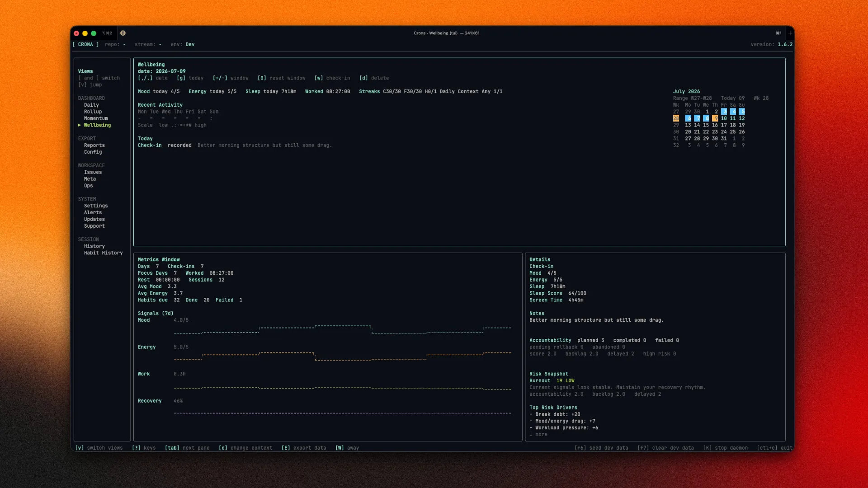Click the [ctl+c] quit hint
Viewport: 868px width, 488px height.
tap(775, 448)
